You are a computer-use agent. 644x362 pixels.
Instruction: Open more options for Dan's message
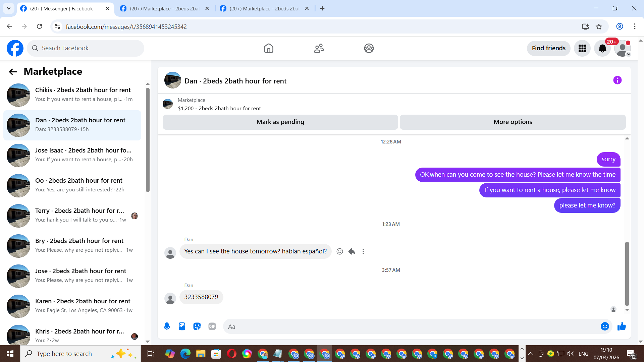coord(363,251)
